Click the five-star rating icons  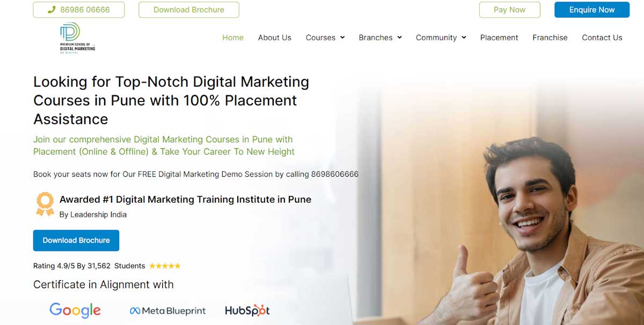click(x=165, y=265)
